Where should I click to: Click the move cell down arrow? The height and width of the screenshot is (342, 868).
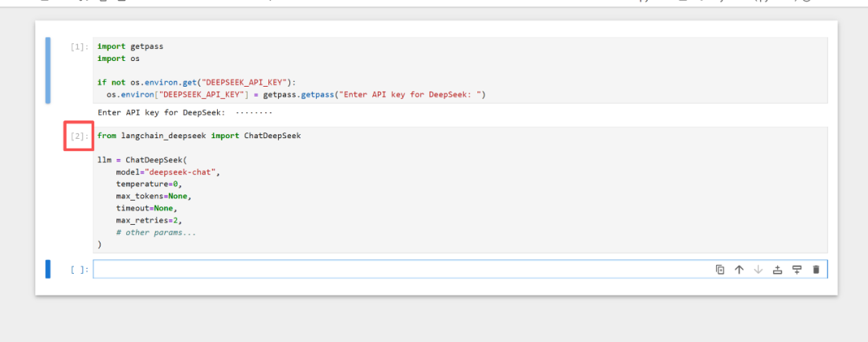[758, 270]
